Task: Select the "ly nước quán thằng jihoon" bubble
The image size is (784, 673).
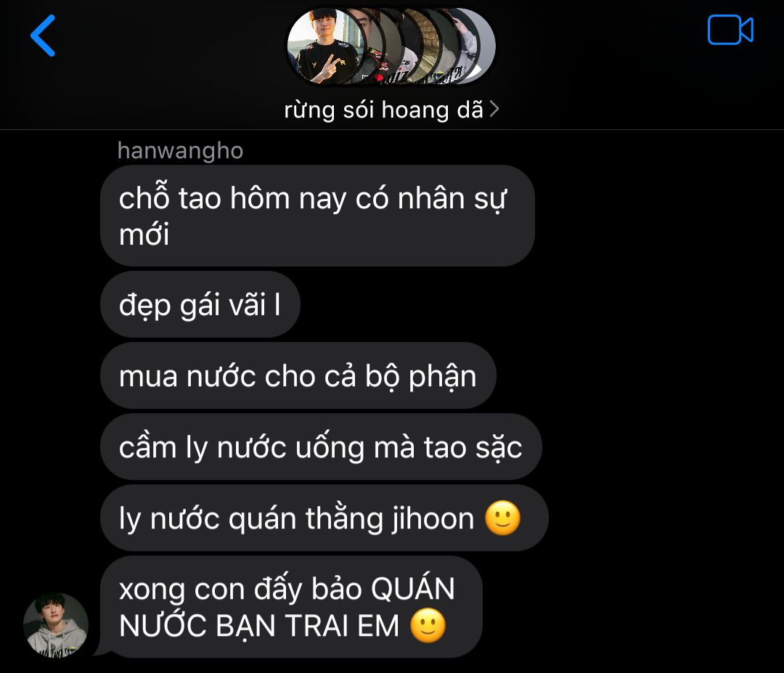Action: tap(324, 518)
